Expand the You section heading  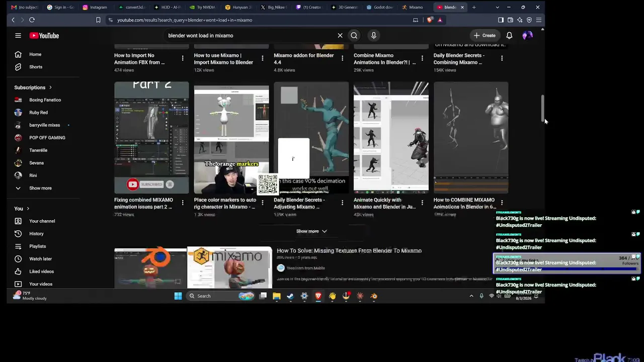coord(22,209)
